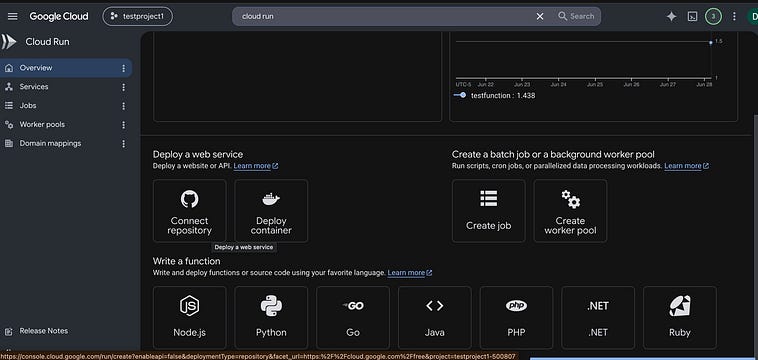This screenshot has height=360, width=758.
Task: Open the notifications badge showing 3
Action: [713, 16]
